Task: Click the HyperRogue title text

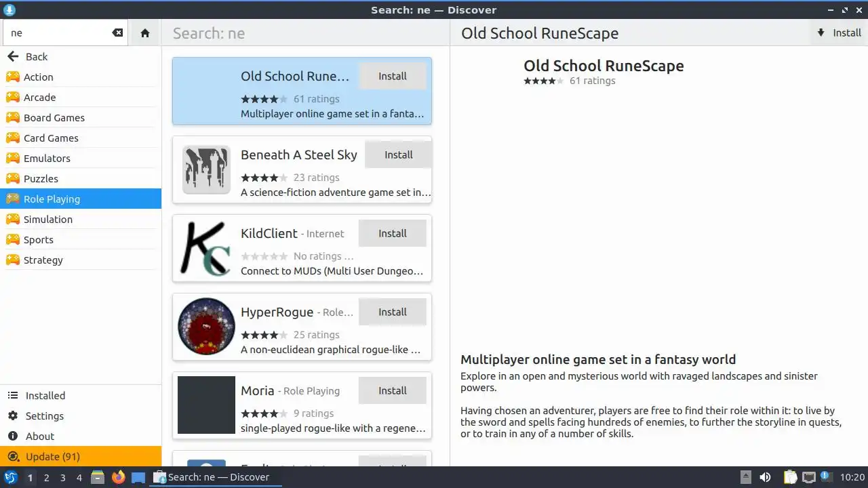Action: (x=277, y=312)
